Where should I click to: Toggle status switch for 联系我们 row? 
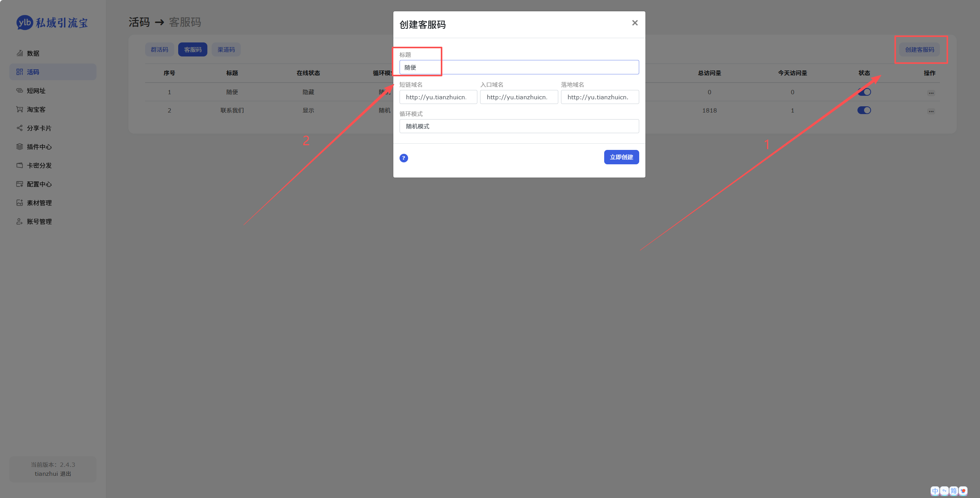pyautogui.click(x=864, y=110)
